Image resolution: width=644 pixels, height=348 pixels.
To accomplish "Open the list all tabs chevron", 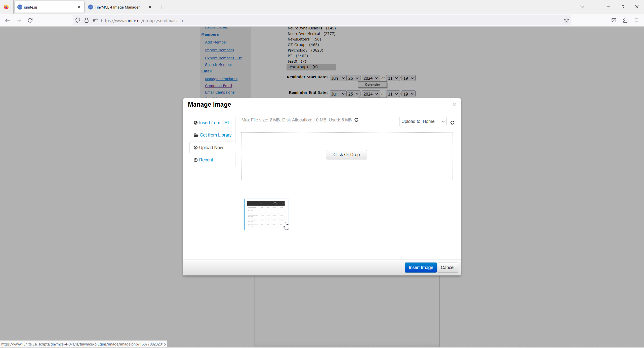I will 582,7.
